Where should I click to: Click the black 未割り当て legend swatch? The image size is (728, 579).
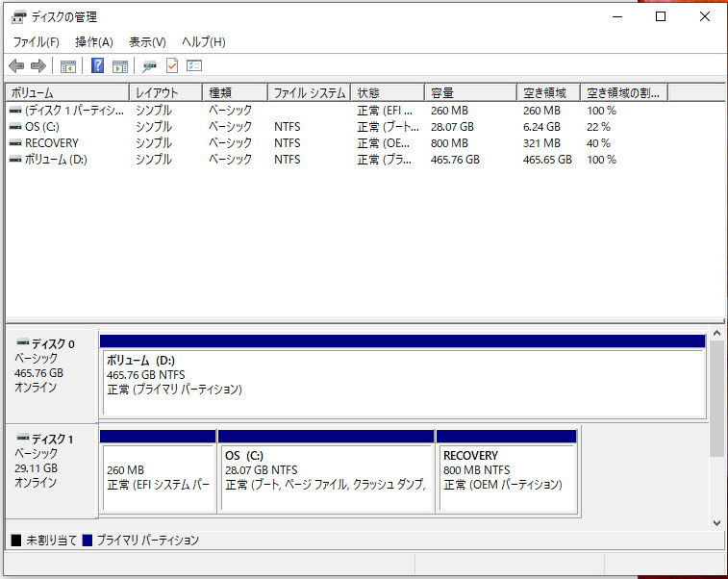point(16,540)
